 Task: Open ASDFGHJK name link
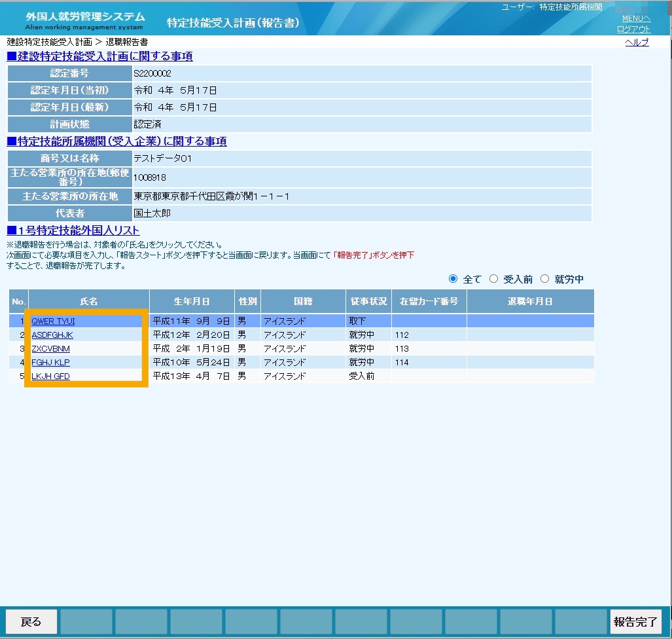click(52, 335)
